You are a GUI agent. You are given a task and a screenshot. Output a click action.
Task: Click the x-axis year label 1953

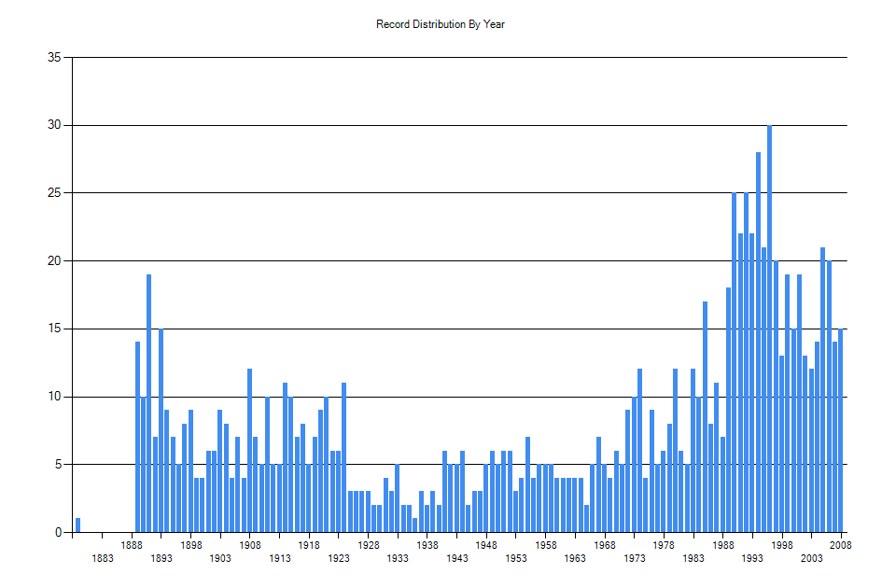tap(516, 558)
